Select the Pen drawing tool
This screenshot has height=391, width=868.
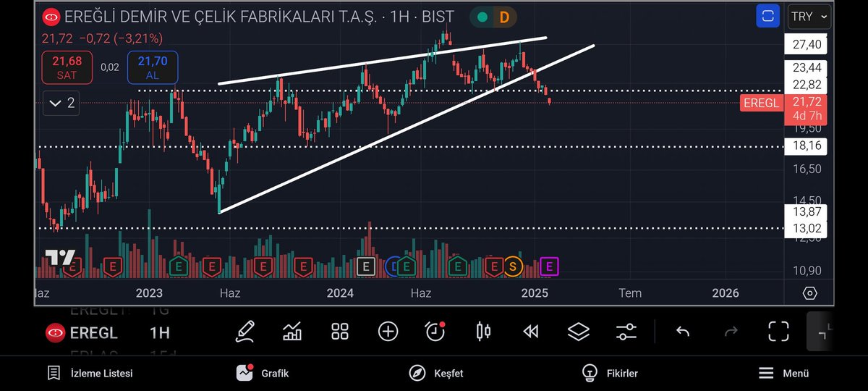click(x=245, y=332)
